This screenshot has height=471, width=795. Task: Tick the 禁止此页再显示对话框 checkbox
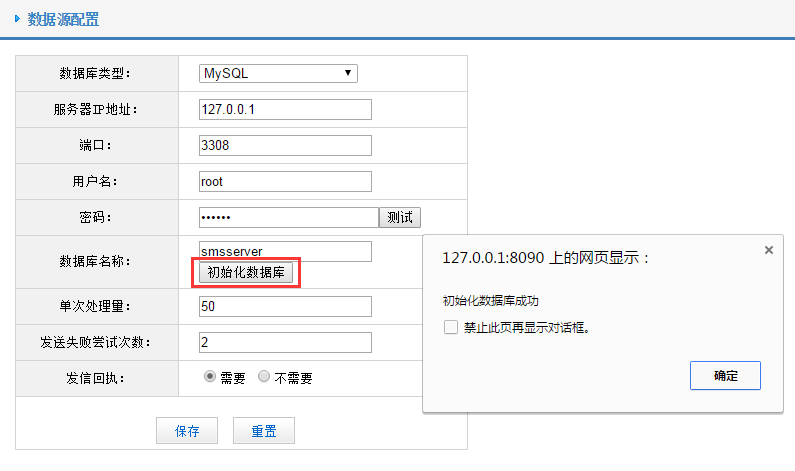click(450, 327)
